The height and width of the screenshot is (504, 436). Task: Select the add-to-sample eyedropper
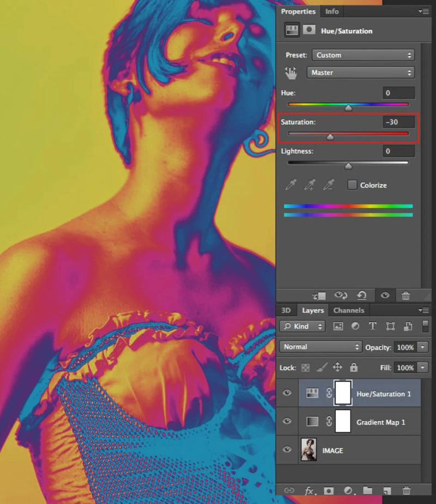[310, 185]
